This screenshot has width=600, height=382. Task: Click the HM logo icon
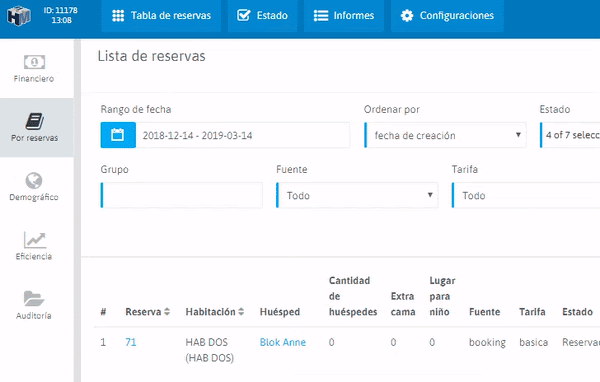[18, 16]
